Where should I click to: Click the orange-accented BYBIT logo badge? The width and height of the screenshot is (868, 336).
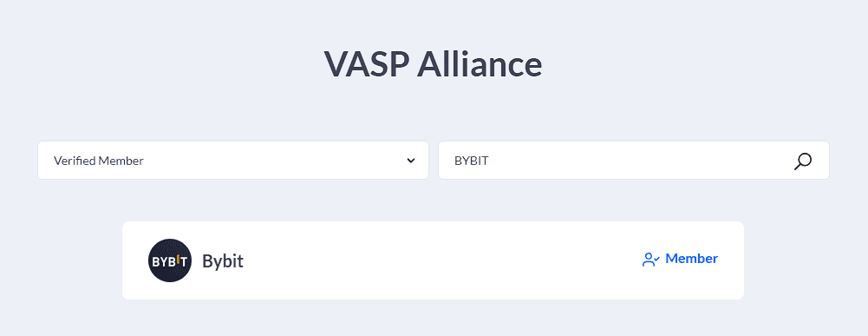coord(170,260)
